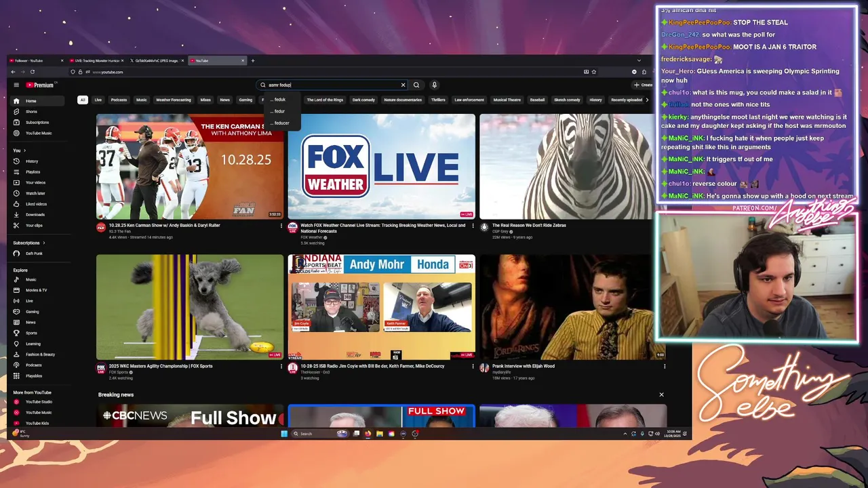Select the Podcasts filter chip
The image size is (868, 488).
coord(119,100)
